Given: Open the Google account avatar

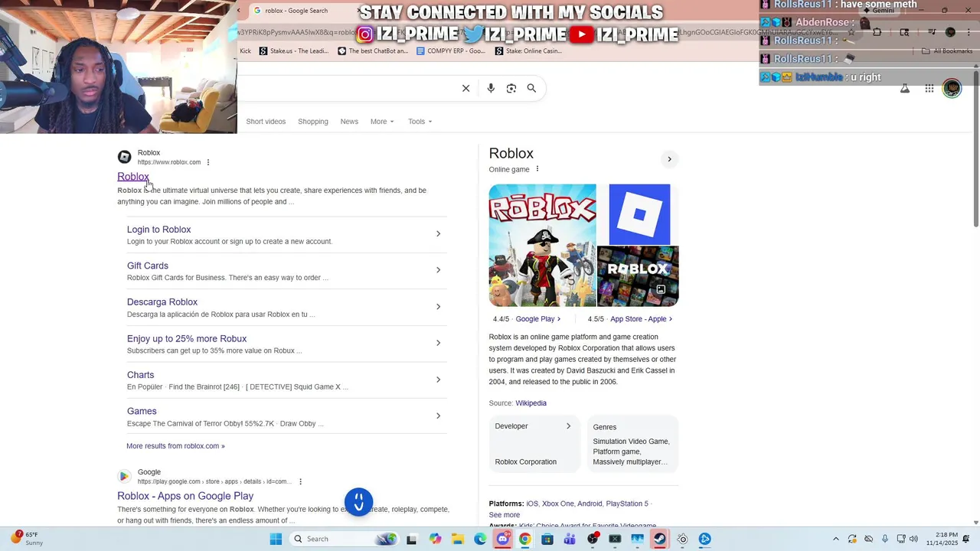Looking at the screenshot, I should 952,89.
